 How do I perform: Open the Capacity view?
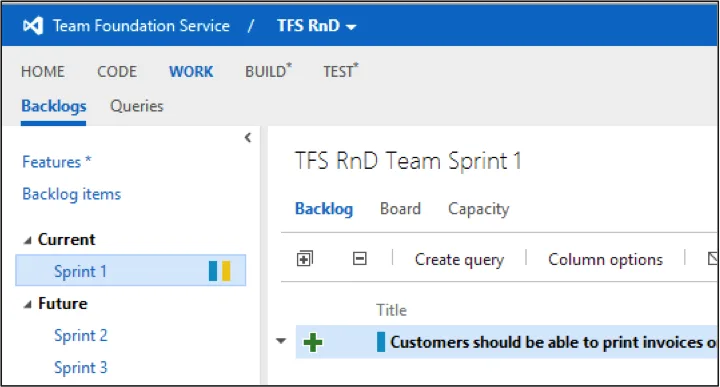[x=478, y=209]
